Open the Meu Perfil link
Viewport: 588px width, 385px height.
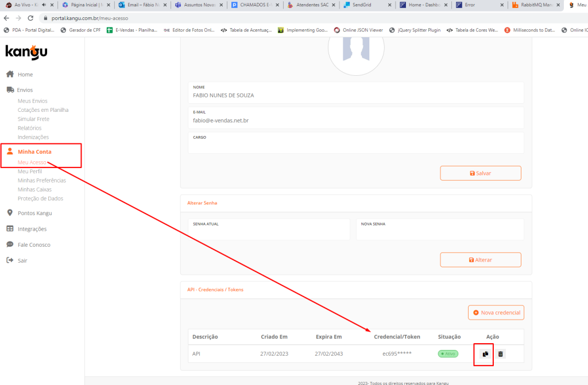pyautogui.click(x=30, y=171)
